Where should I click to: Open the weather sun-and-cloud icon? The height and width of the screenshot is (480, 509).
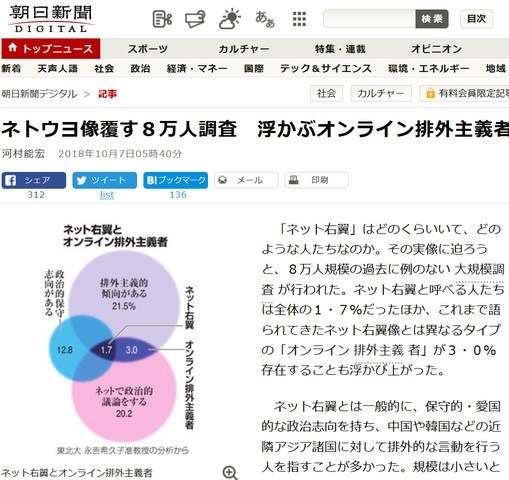[230, 19]
